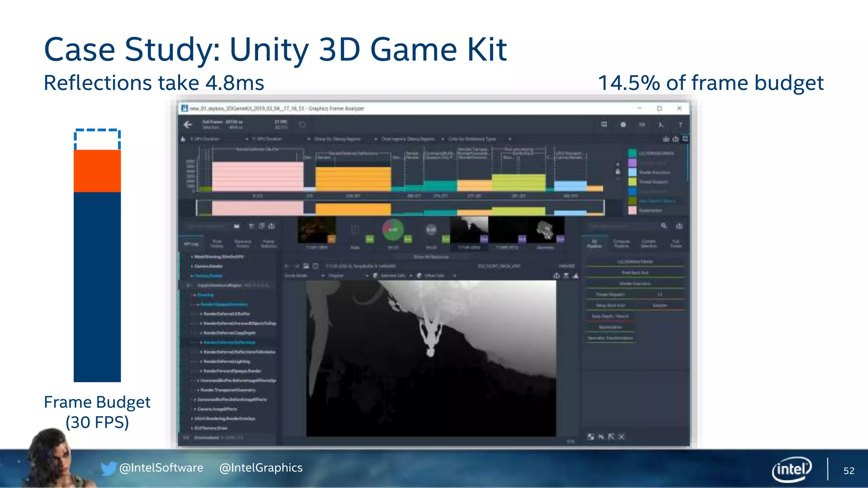Click the lock icon beside the bar chart

pyautogui.click(x=618, y=172)
